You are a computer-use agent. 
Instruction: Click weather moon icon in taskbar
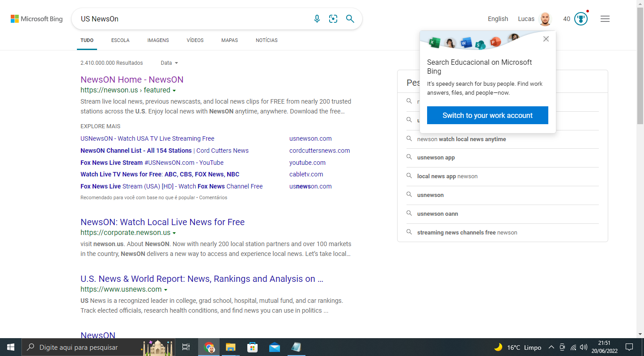point(498,347)
